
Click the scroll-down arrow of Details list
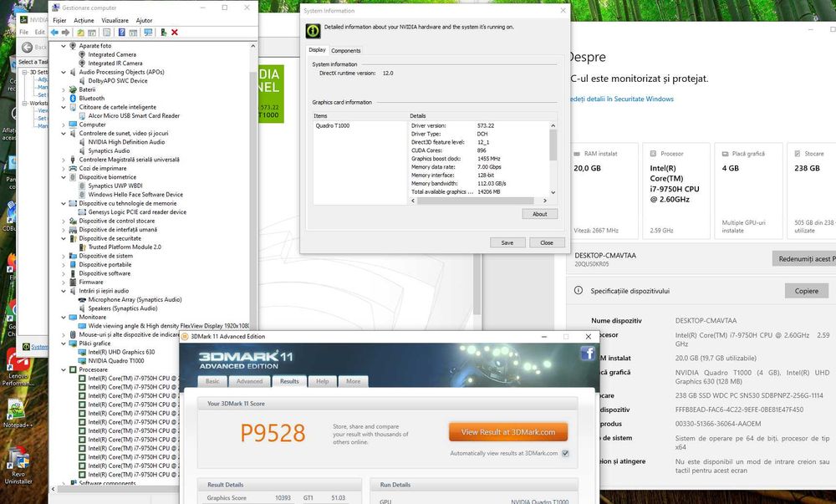click(x=553, y=192)
